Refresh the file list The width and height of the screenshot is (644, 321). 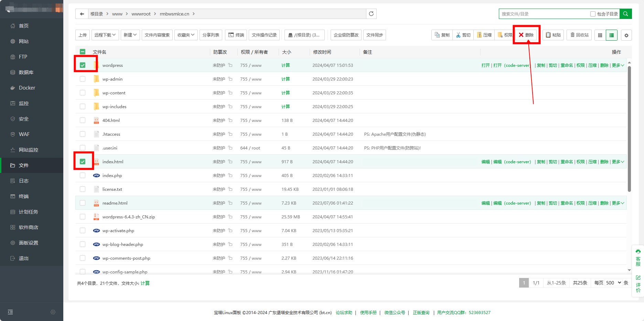[x=371, y=14]
